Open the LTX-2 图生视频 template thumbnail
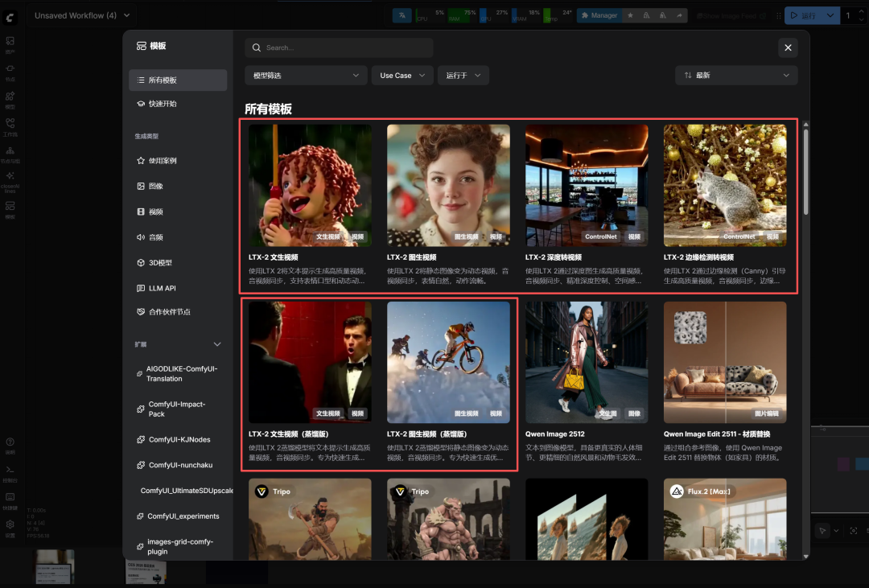Image resolution: width=869 pixels, height=588 pixels. [x=448, y=185]
